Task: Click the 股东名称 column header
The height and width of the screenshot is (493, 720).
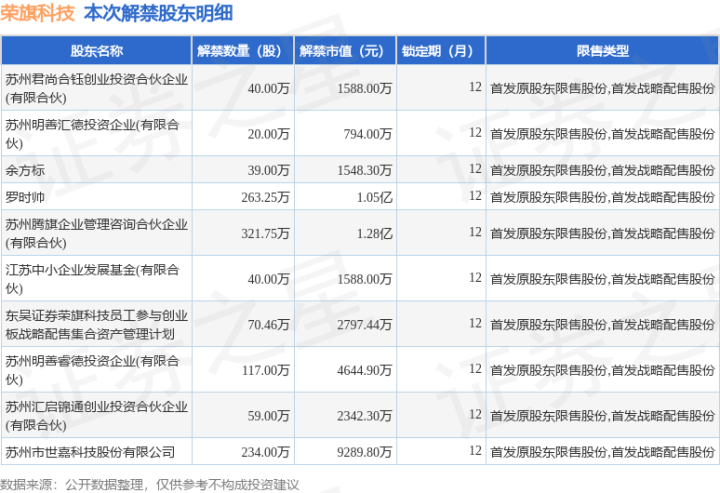Action: tap(96, 50)
